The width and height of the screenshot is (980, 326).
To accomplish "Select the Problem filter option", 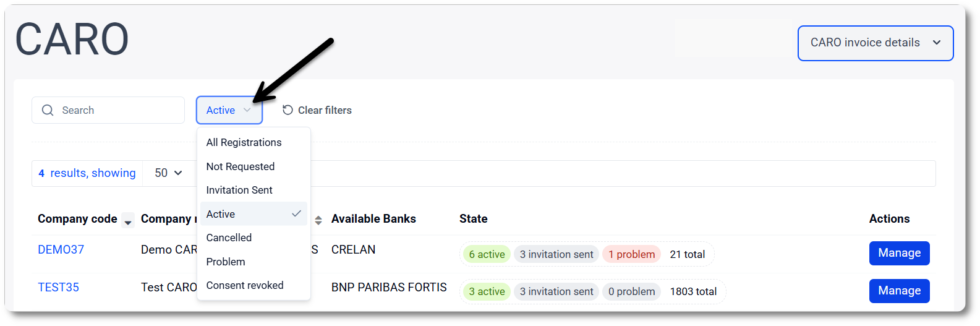I will point(226,262).
